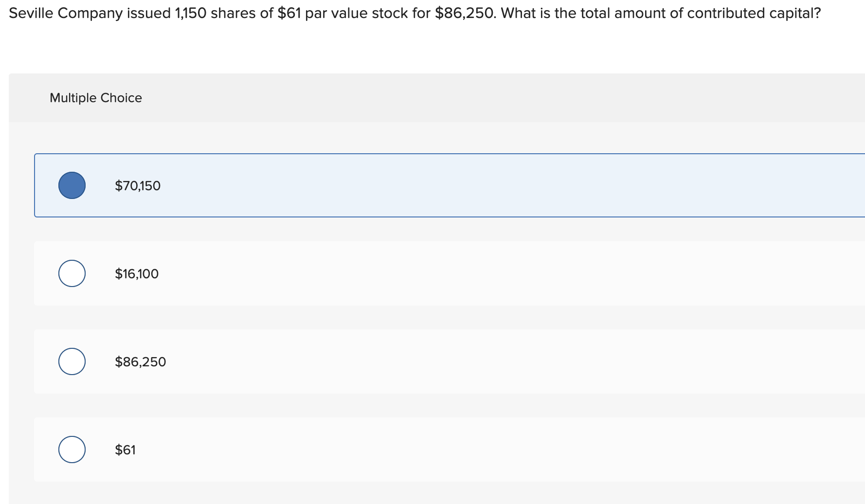Select the $86,250 radio button
The height and width of the screenshot is (504, 865).
pyautogui.click(x=72, y=361)
